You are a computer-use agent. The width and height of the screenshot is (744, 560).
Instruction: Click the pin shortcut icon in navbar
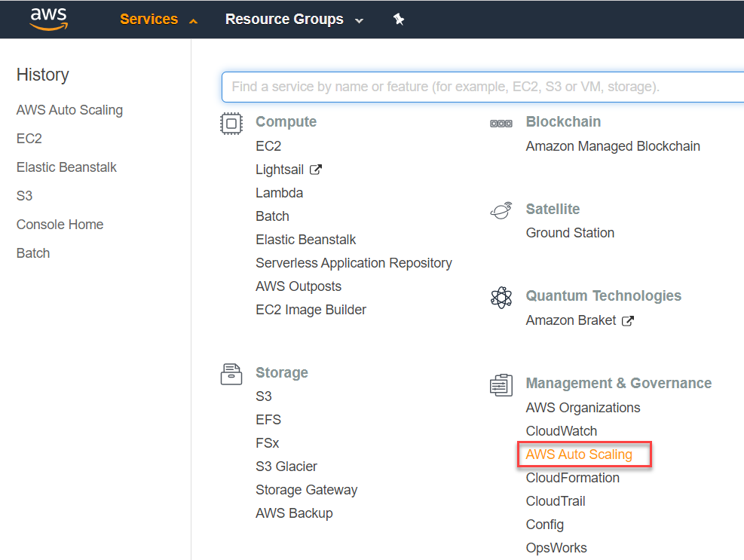tap(399, 19)
